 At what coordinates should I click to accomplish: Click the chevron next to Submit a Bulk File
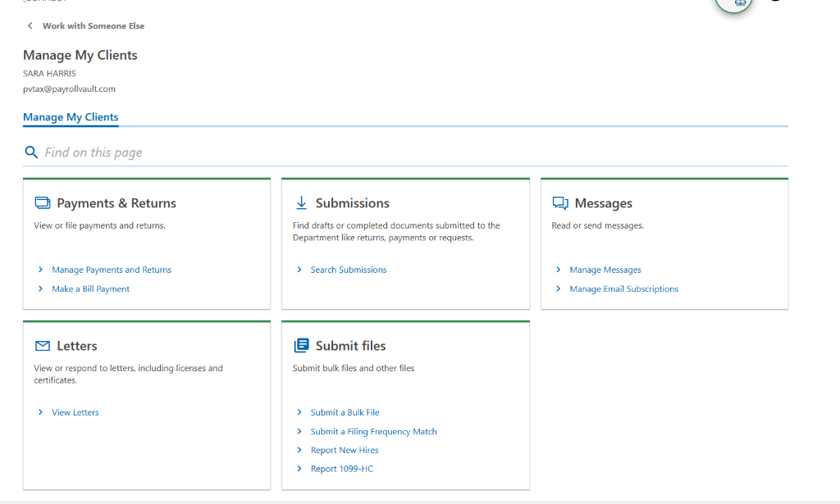pos(299,412)
